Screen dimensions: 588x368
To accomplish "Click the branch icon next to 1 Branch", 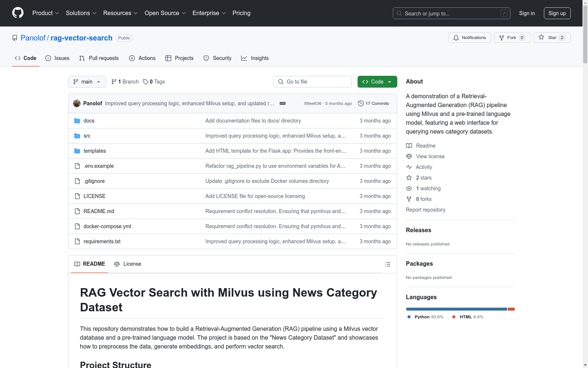I will [x=114, y=82].
